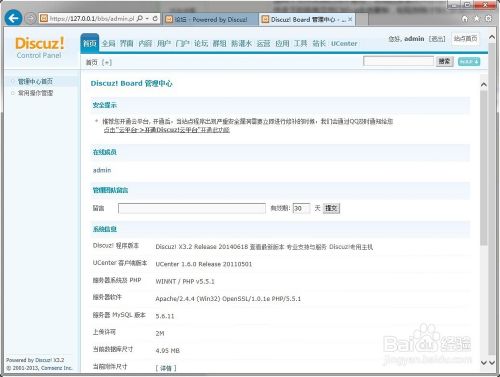Click the Discuz! 专用主机 link
500x377 pixels.
351,247
